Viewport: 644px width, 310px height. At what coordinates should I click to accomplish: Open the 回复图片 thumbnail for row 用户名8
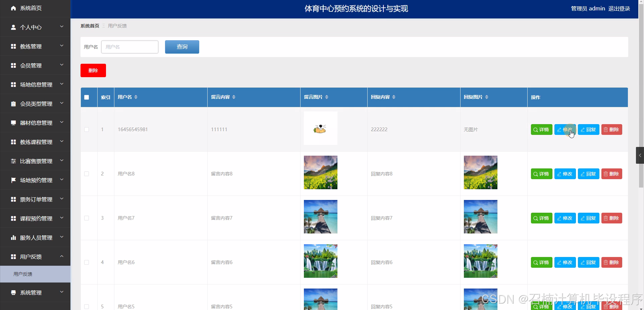(481, 172)
